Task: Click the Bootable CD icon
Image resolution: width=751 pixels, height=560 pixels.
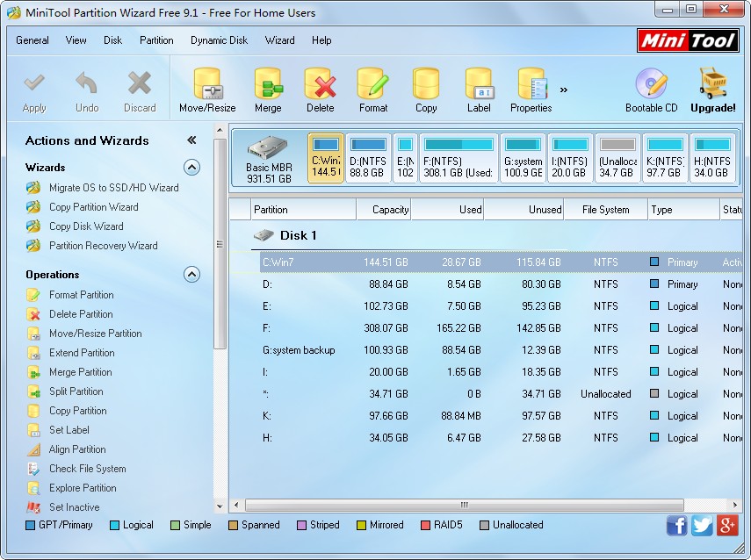Action: (651, 91)
